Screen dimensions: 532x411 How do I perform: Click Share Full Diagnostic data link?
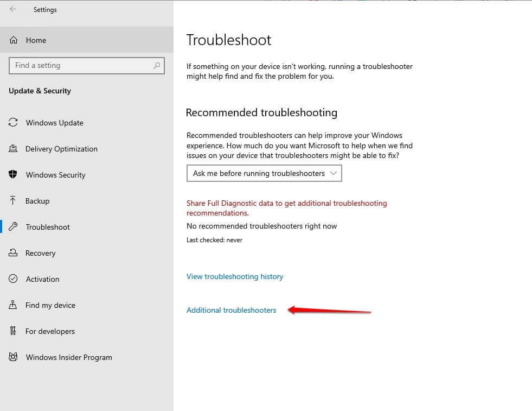pos(286,203)
